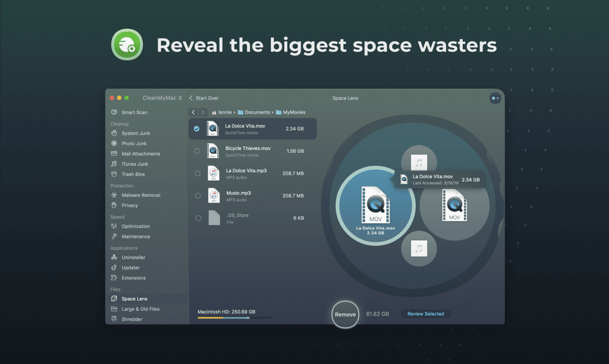Select the large MOV bubble in Space Lens

375,206
